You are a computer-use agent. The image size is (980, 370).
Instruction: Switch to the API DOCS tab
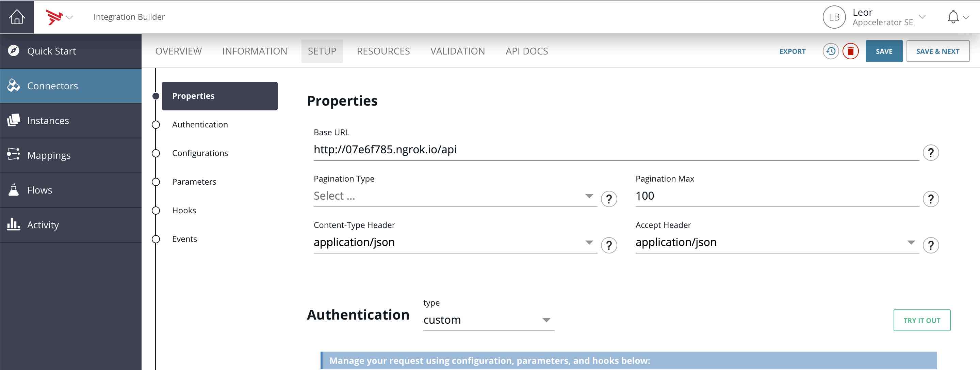click(x=526, y=51)
